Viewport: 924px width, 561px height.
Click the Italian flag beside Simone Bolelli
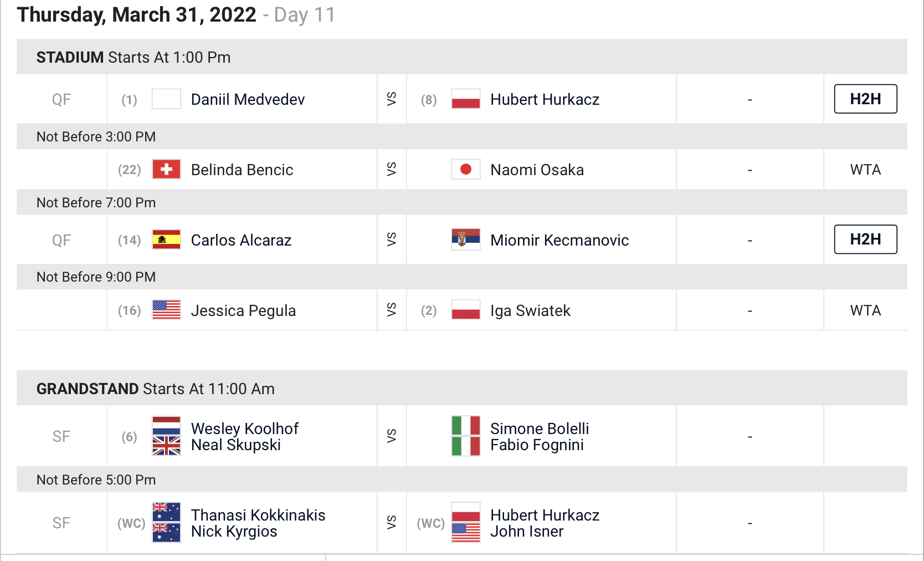pos(465,426)
